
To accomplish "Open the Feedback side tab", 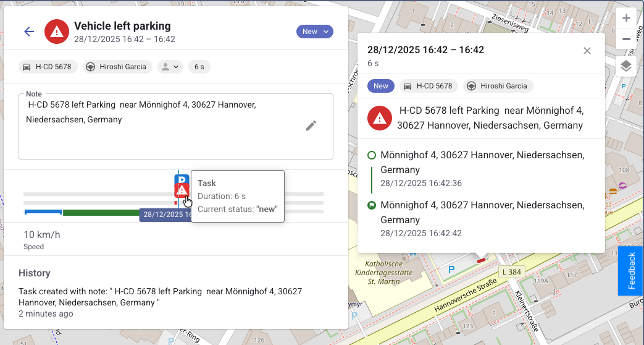I will [631, 271].
